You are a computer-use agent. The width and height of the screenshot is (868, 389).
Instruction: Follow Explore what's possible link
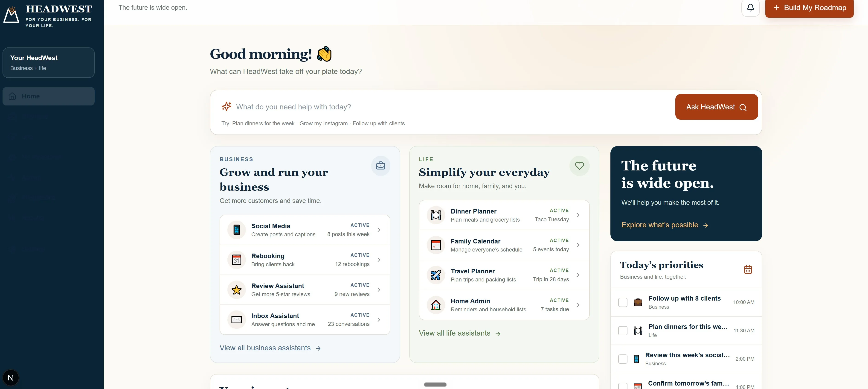(665, 225)
